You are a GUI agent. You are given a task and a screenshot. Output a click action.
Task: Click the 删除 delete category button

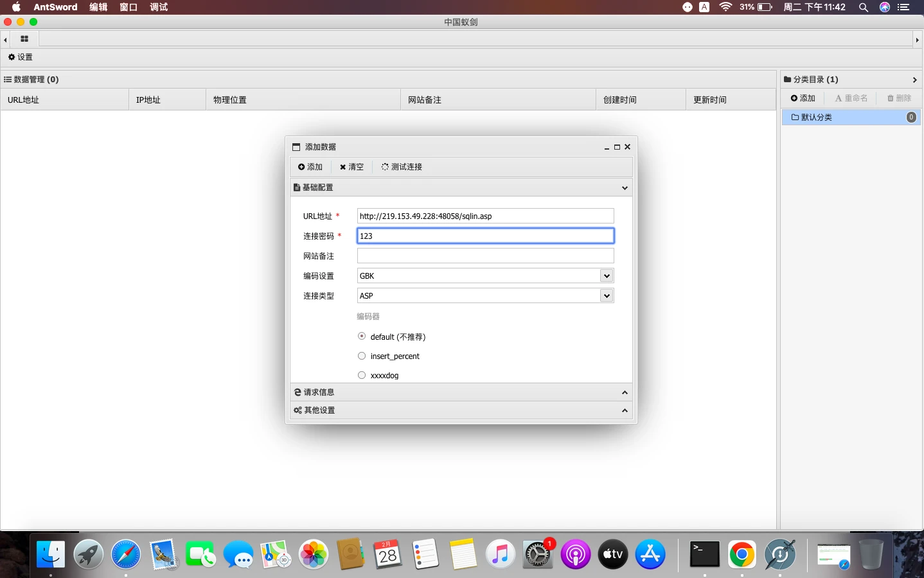[x=900, y=98]
